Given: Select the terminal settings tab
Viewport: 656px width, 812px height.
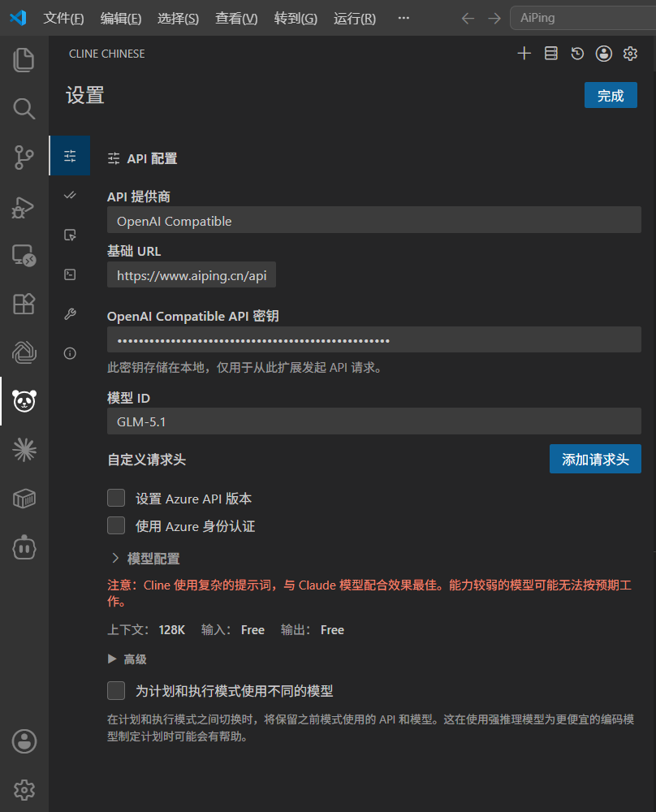Looking at the screenshot, I should (70, 274).
